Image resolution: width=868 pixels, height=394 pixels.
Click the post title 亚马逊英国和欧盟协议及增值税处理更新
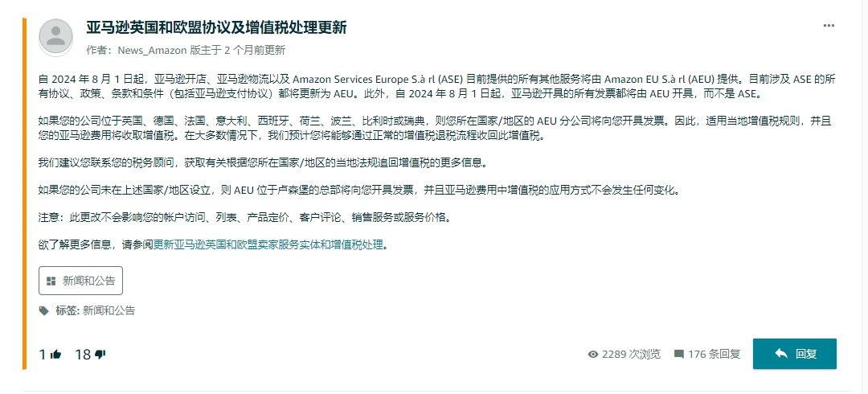(x=216, y=27)
